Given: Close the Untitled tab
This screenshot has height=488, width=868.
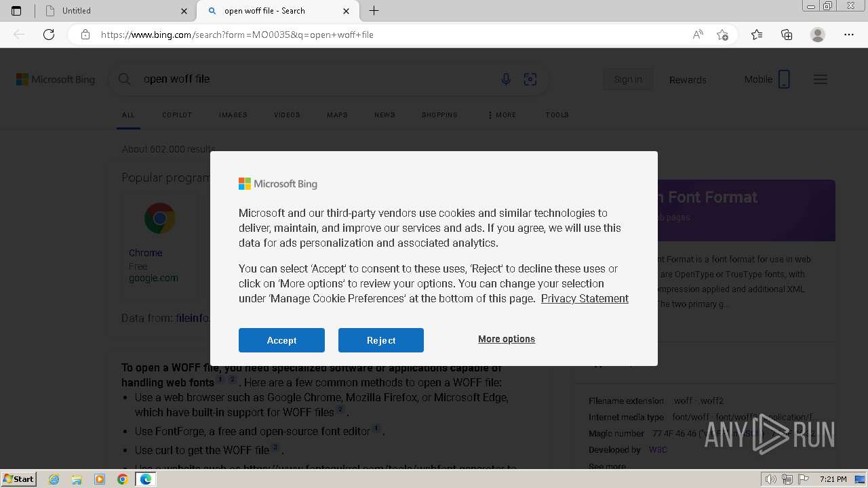Looking at the screenshot, I should 184,11.
